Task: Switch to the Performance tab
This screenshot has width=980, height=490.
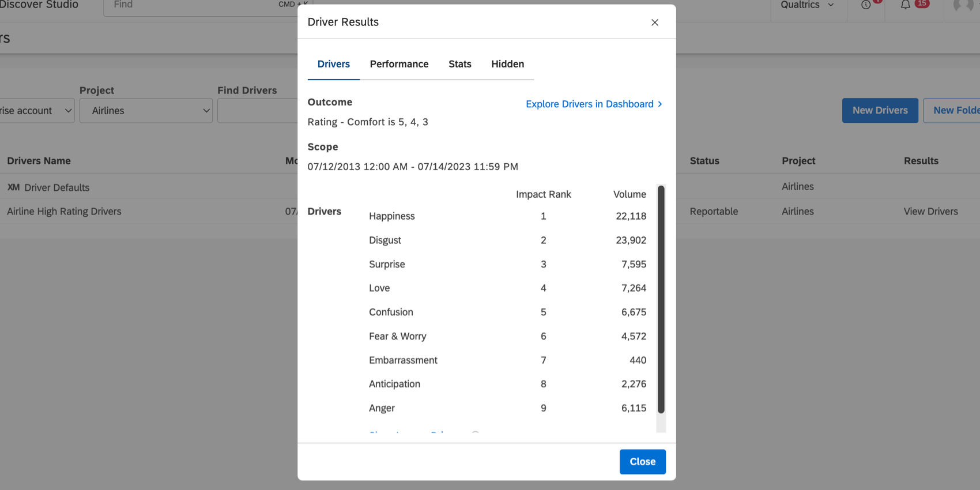Action: click(399, 64)
